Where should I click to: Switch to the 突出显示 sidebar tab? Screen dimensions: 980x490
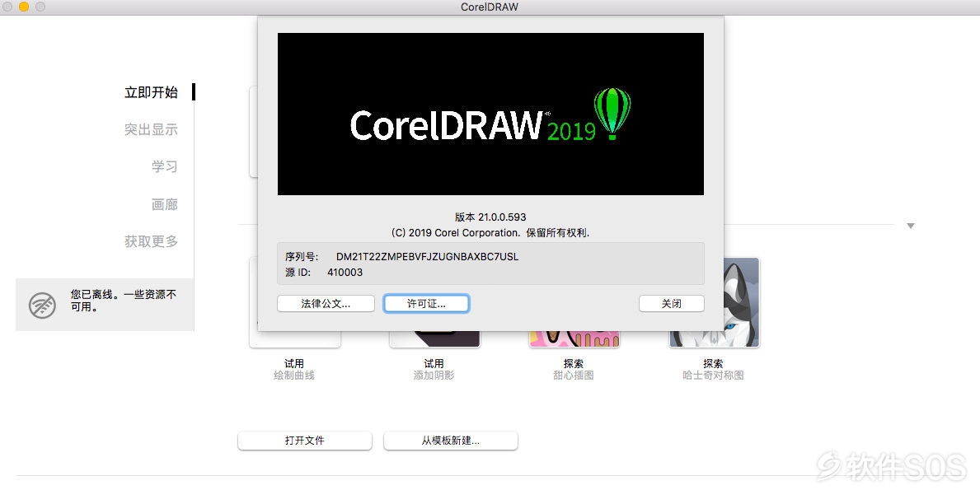(x=152, y=130)
